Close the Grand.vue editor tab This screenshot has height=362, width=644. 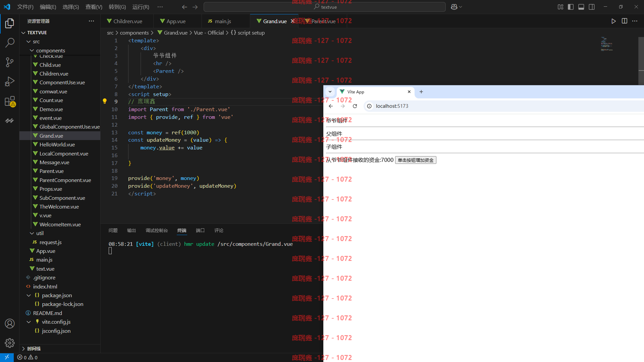point(292,21)
